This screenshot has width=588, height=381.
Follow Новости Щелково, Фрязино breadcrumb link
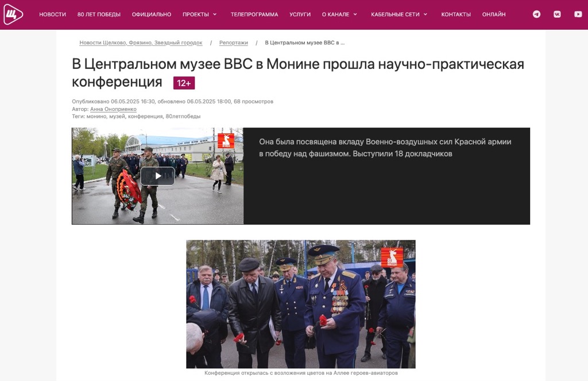pyautogui.click(x=141, y=43)
